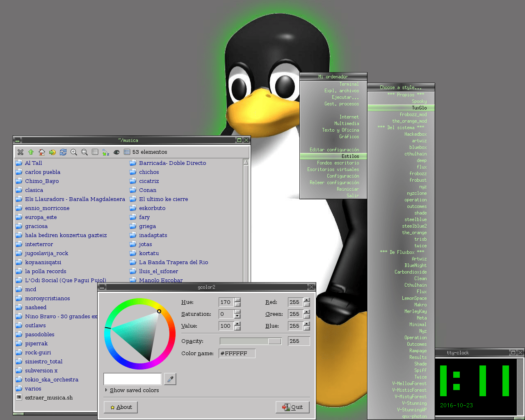The width and height of the screenshot is (525, 420).
Task: Click the Red spinner up arrow
Action: 307,300
